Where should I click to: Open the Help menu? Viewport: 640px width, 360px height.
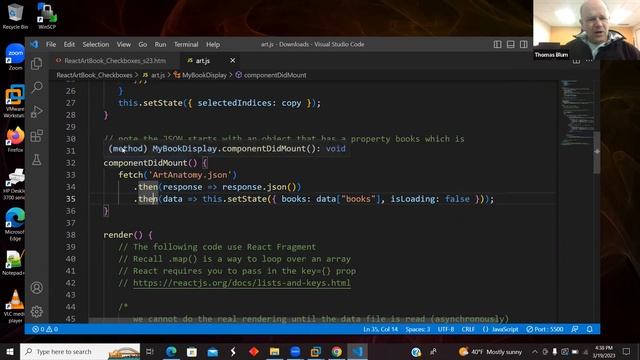click(x=213, y=44)
